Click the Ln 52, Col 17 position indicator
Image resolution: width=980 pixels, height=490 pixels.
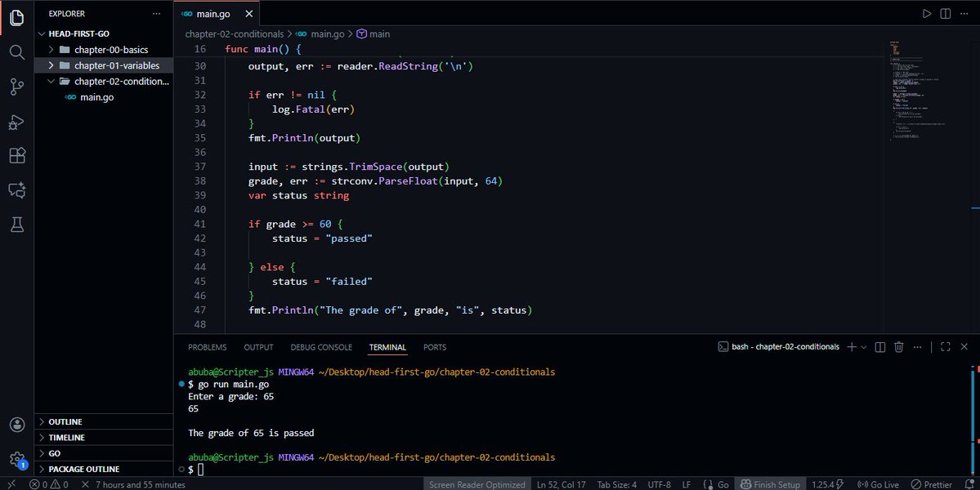pyautogui.click(x=562, y=484)
